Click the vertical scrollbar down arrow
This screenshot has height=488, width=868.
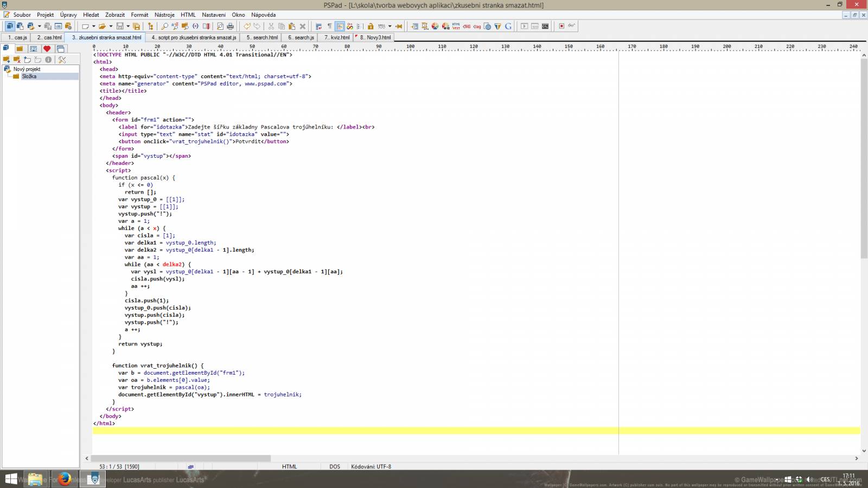coord(864,450)
